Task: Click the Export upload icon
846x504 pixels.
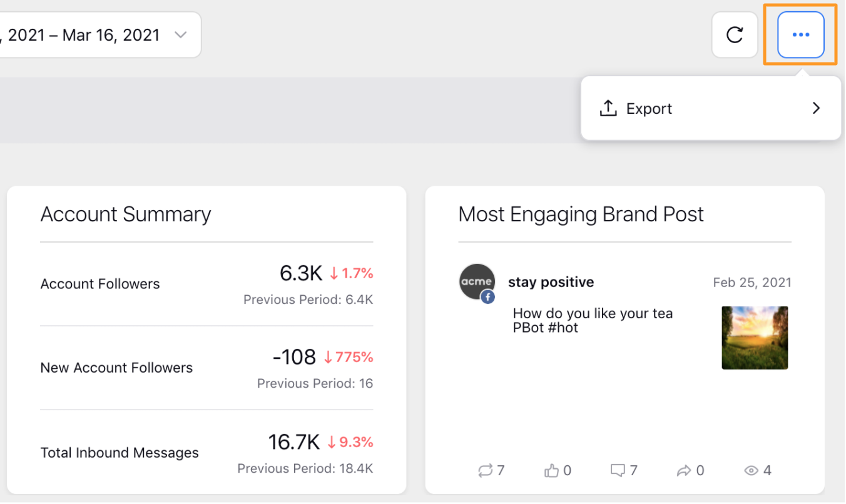Action: [608, 108]
